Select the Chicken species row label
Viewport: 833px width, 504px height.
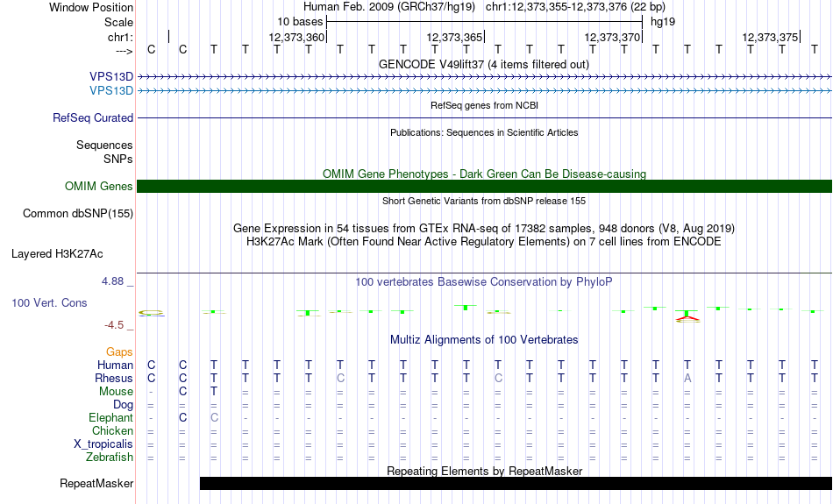[112, 430]
